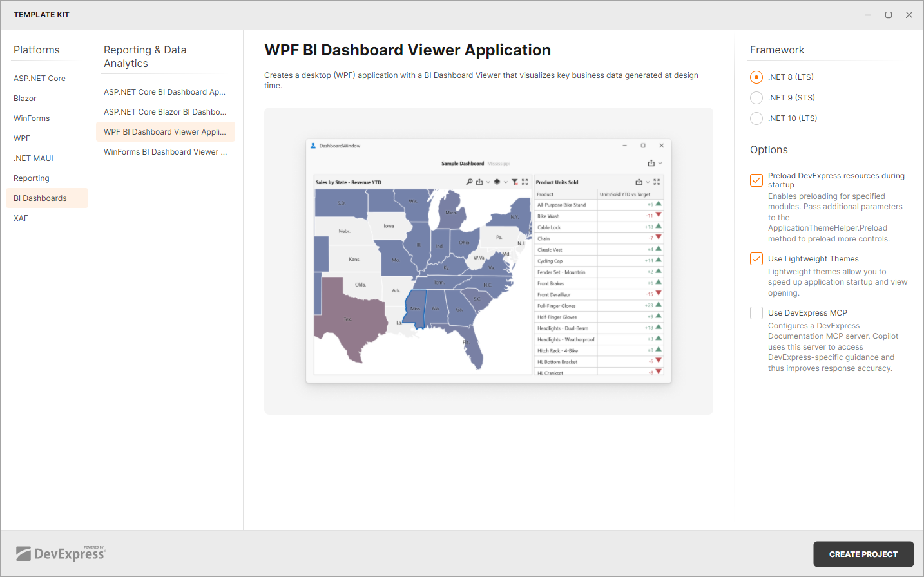The image size is (924, 577).
Task: Enable the Use DevExpress MCP checkbox
Action: [756, 313]
